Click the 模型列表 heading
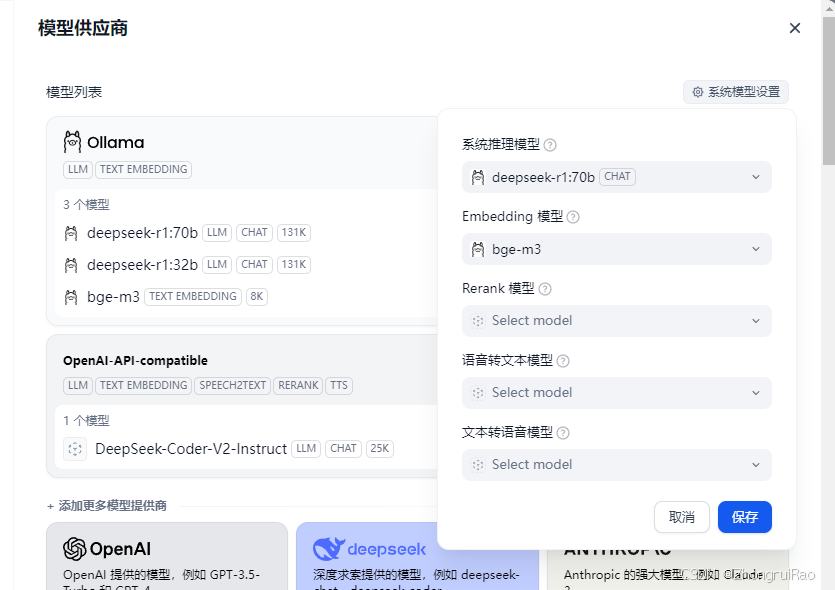The image size is (835, 590). (x=74, y=92)
